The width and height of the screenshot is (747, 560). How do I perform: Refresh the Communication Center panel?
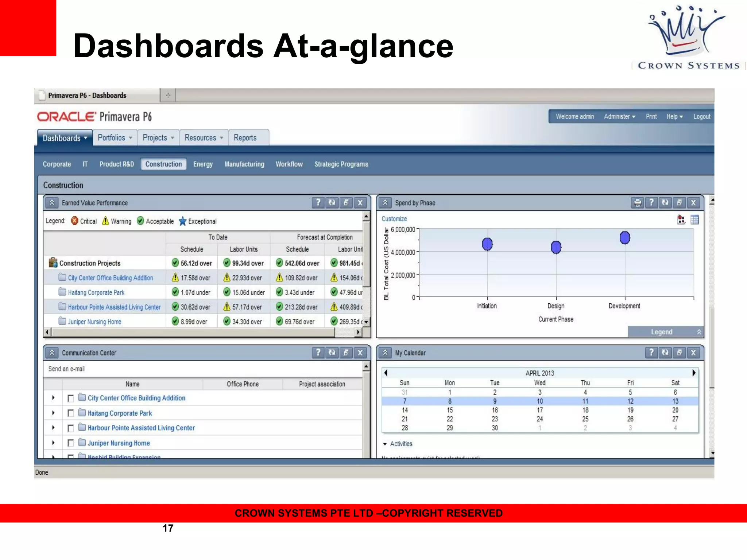pos(332,353)
